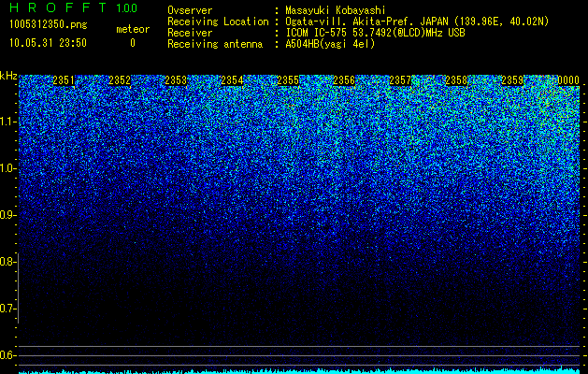The height and width of the screenshot is (374, 588).
Task: Click the 0.6 kHz axis label
Action: pyautogui.click(x=7, y=355)
